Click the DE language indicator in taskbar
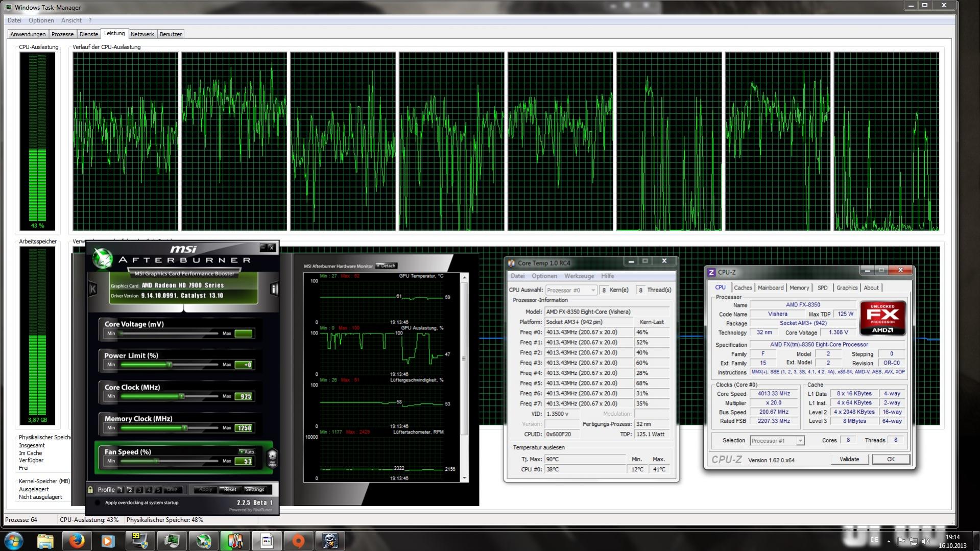The width and height of the screenshot is (980, 551). (874, 540)
